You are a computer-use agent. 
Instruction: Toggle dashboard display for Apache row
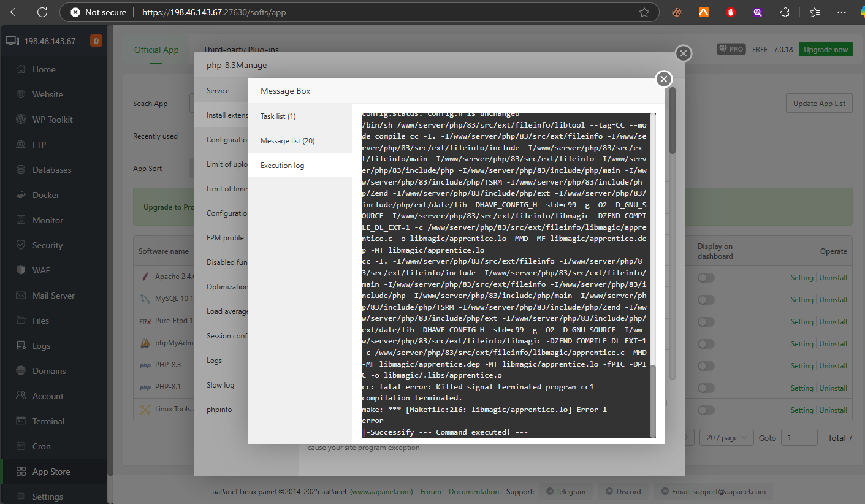(706, 278)
